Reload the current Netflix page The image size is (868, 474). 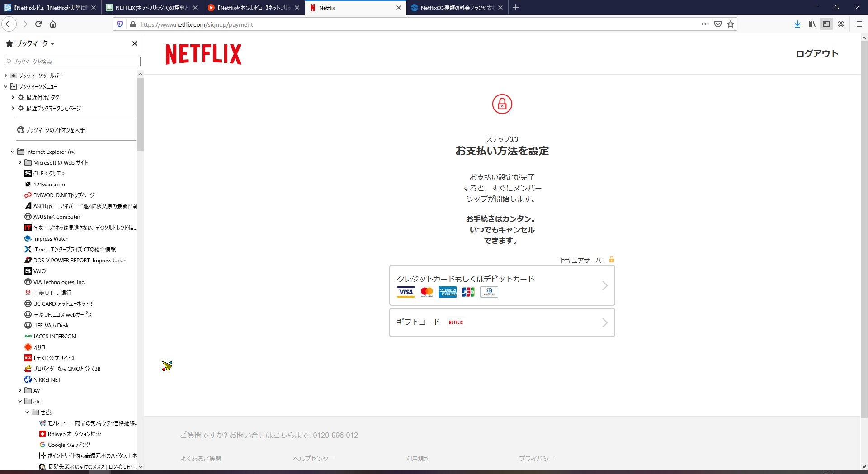point(38,24)
